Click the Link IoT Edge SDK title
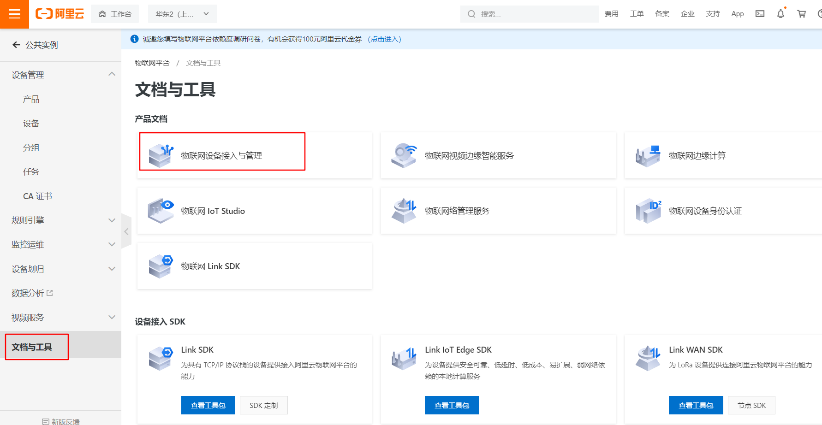822x425 pixels. pyautogui.click(x=458, y=350)
